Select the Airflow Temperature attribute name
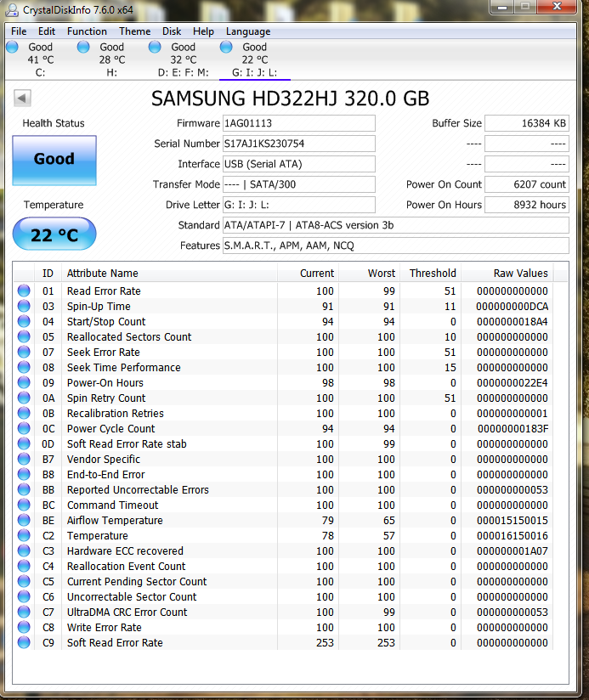Viewport: 589px width, 700px height. pyautogui.click(x=115, y=520)
